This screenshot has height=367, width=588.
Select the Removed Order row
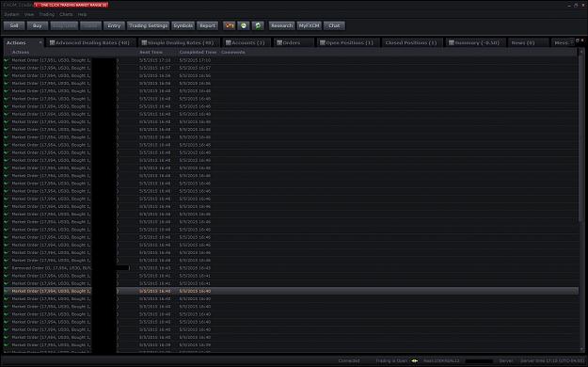(291, 268)
